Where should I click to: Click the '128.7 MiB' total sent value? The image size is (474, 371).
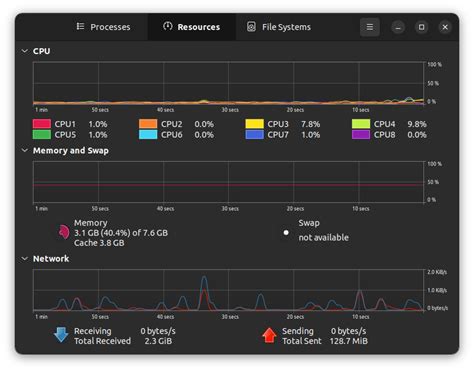coord(349,341)
